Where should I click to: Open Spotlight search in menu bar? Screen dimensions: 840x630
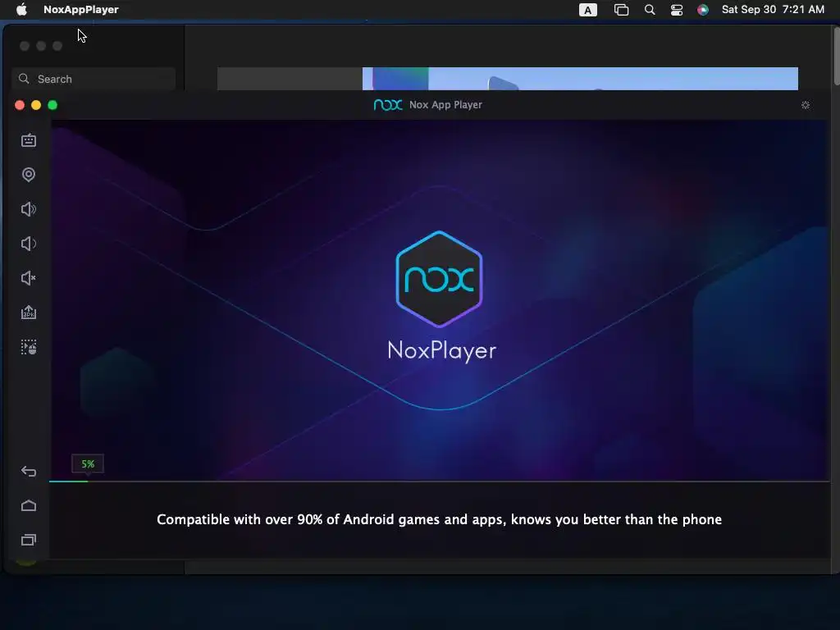[x=650, y=10]
